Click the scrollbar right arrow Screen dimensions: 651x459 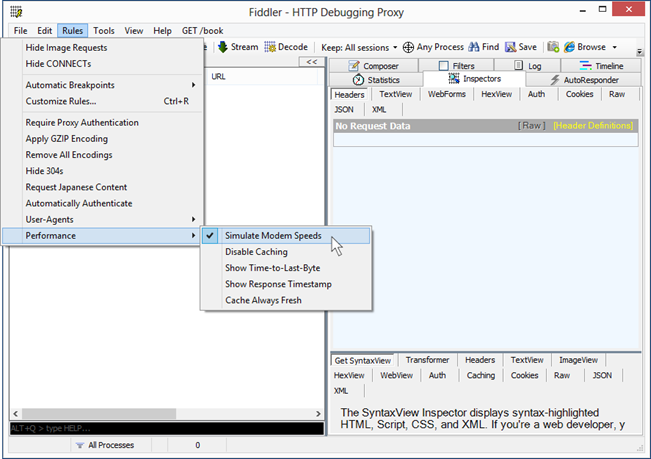coord(318,414)
